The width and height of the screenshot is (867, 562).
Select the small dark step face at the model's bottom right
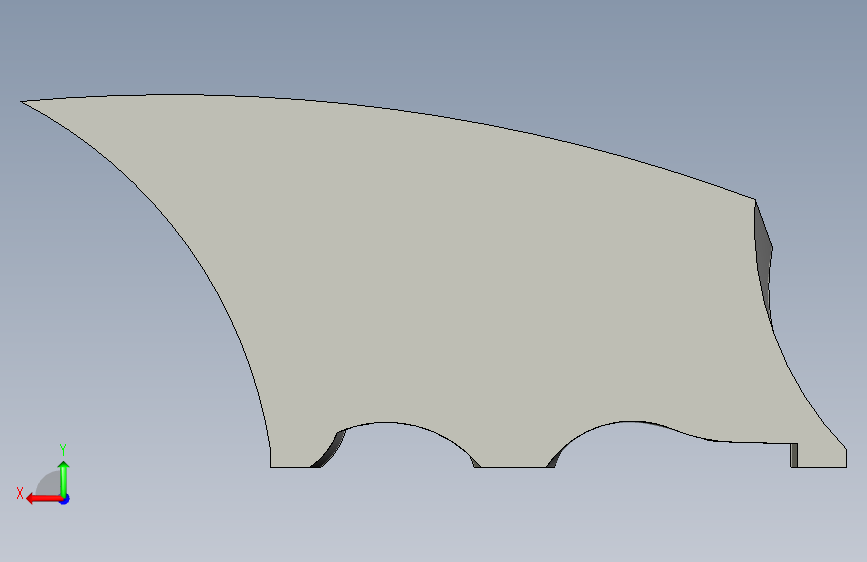794,455
